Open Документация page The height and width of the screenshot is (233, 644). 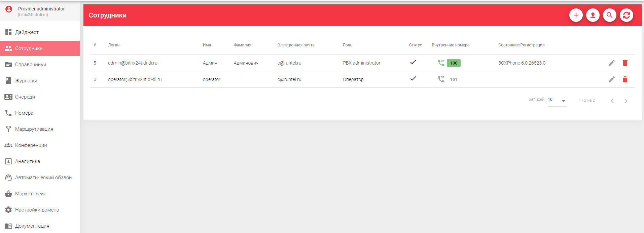click(x=40, y=226)
